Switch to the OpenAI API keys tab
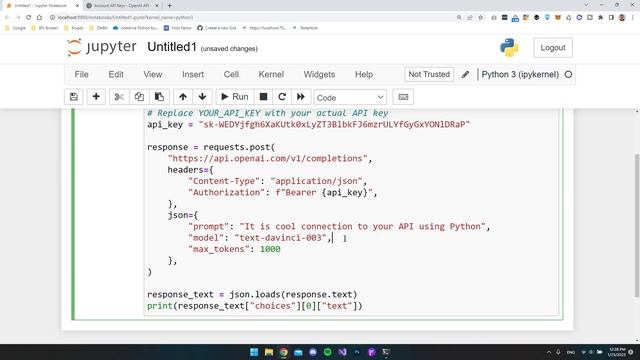The width and height of the screenshot is (640, 360). tap(122, 6)
